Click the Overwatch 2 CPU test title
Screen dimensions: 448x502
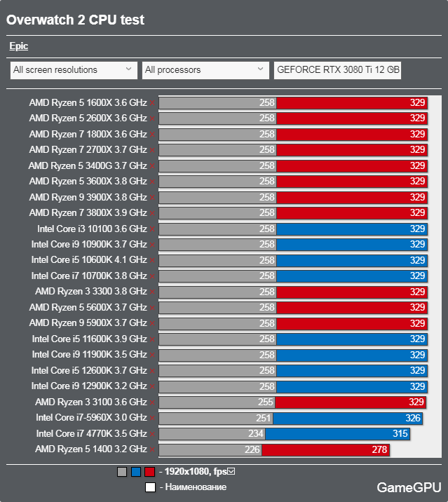[x=75, y=20]
